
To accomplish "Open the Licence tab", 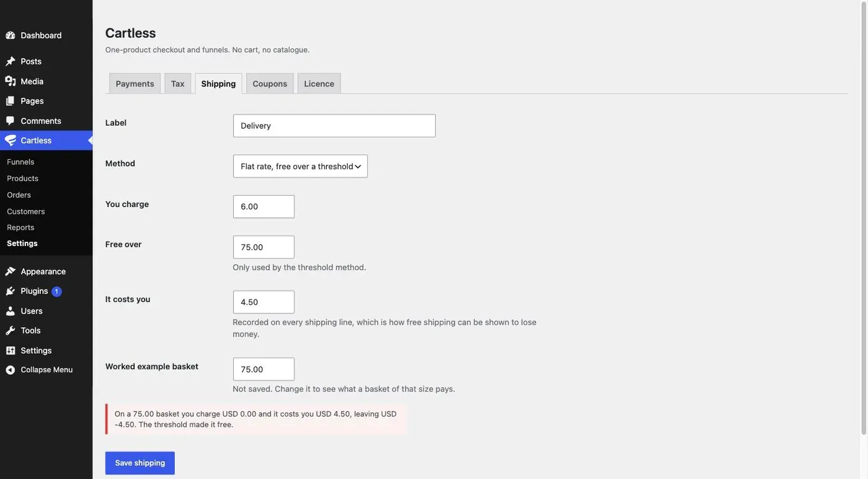I will point(319,84).
